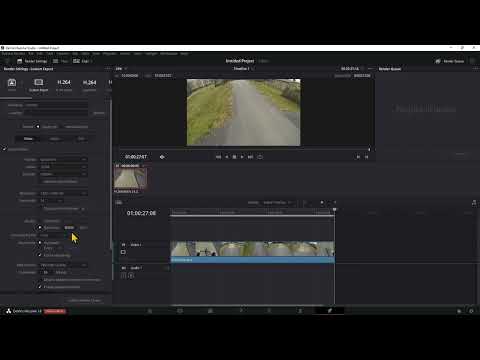Stop playback in the viewer

[234, 157]
